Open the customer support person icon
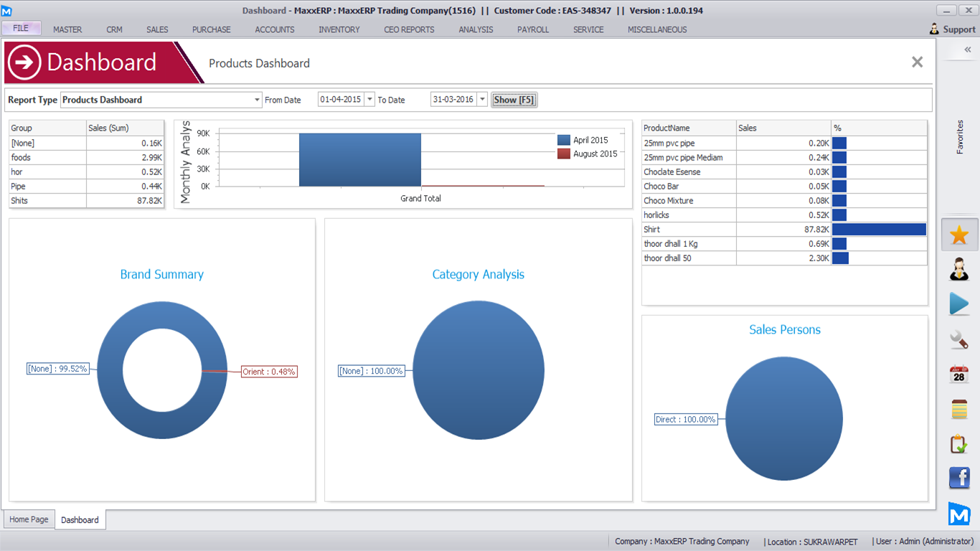The image size is (980, 551). (959, 270)
